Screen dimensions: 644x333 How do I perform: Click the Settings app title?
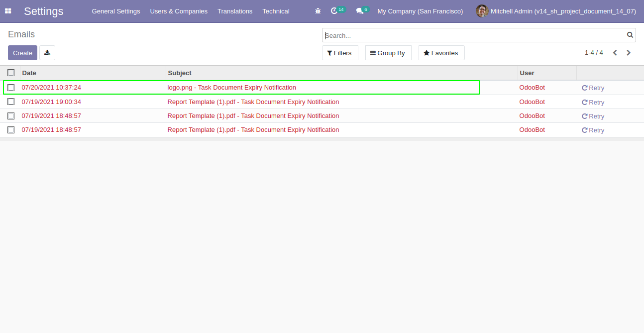(x=44, y=11)
